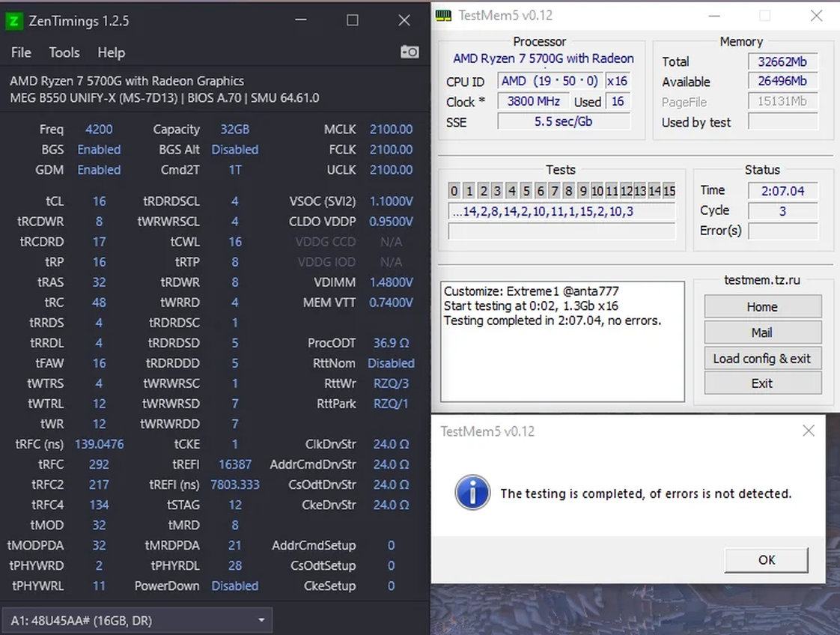The image size is (840, 635).
Task: Maximize the ZenTimings window
Action: point(353,20)
